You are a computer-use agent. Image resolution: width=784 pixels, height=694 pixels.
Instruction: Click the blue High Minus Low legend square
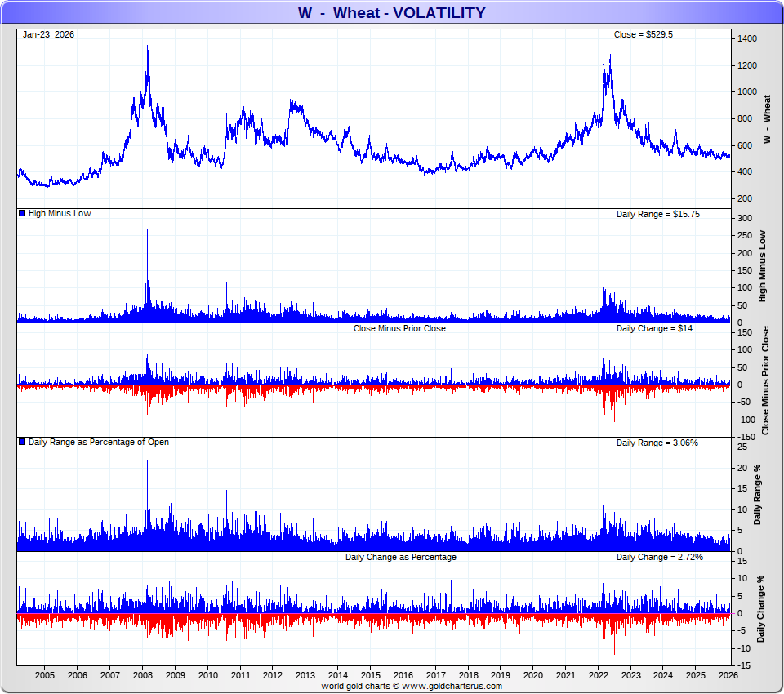click(22, 214)
